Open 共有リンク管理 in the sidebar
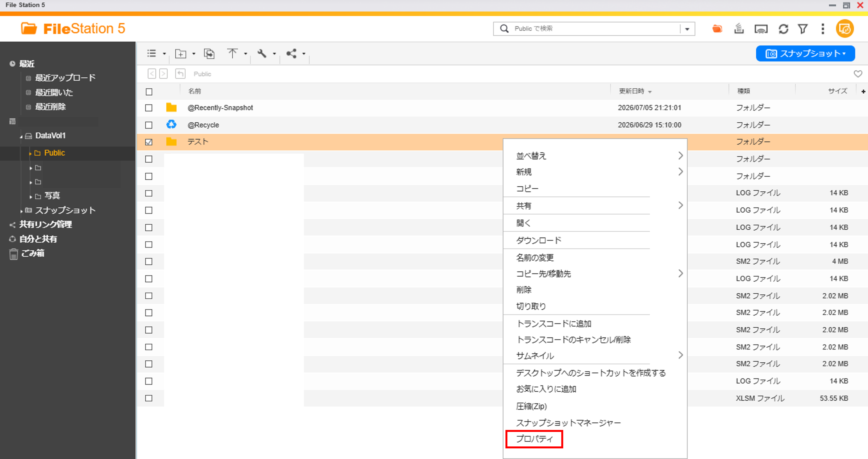Viewport: 868px width, 459px height. tap(45, 224)
